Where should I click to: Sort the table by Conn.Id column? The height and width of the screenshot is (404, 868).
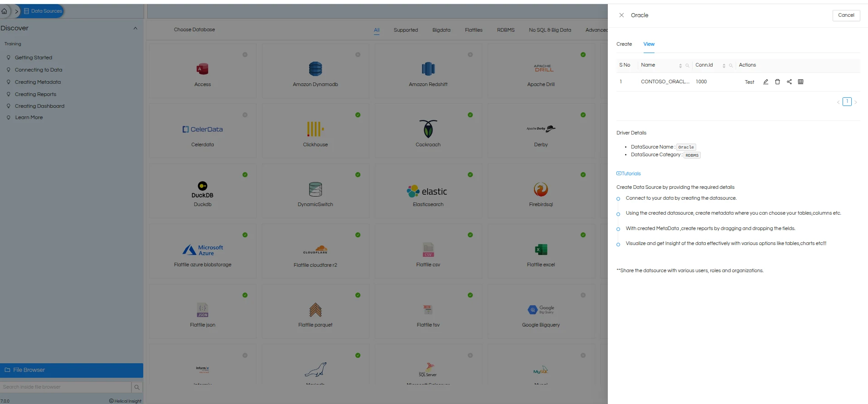(724, 66)
